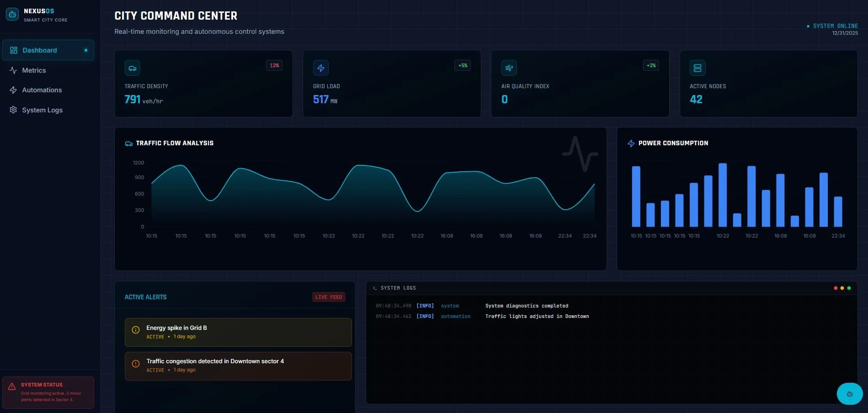
Task: Click the first bar in Power Consumption chart
Action: coord(636,196)
